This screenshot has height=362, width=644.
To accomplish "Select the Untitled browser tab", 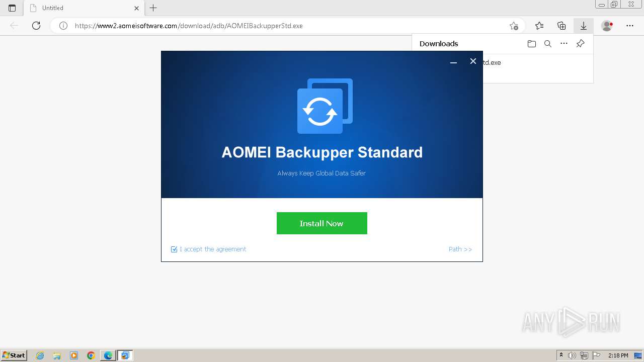I will tap(83, 8).
